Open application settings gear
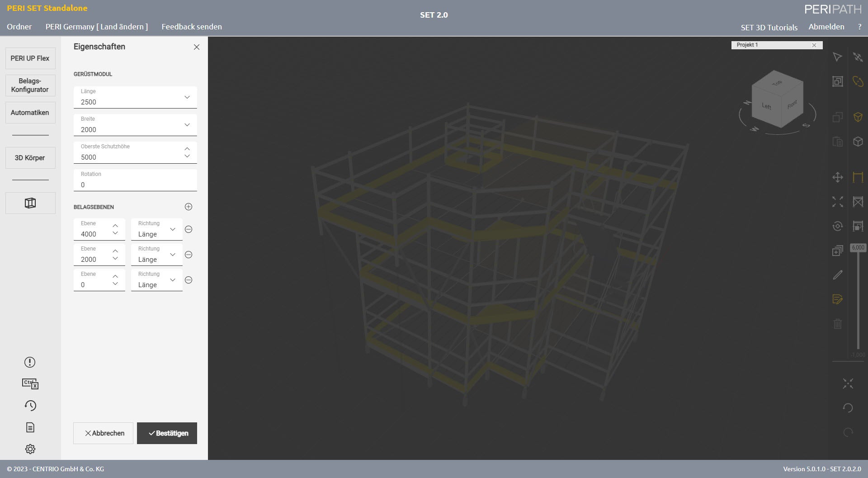This screenshot has height=478, width=868. pyautogui.click(x=30, y=449)
